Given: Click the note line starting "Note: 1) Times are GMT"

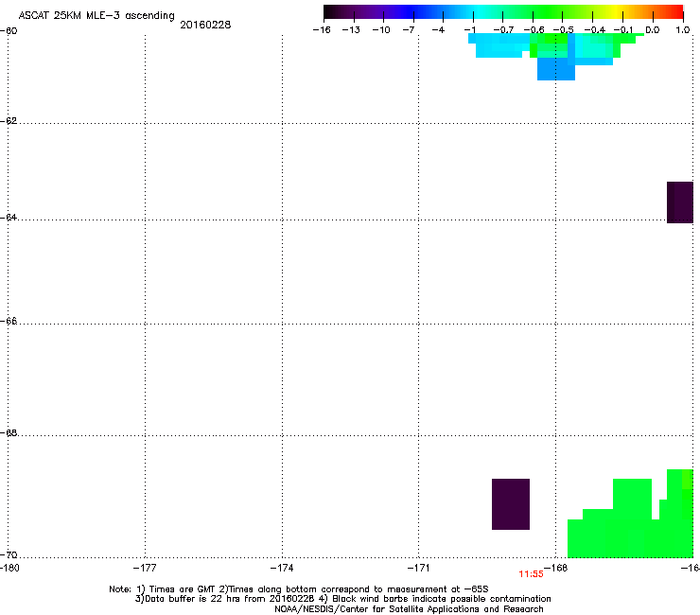Looking at the screenshot, I should (299, 589).
